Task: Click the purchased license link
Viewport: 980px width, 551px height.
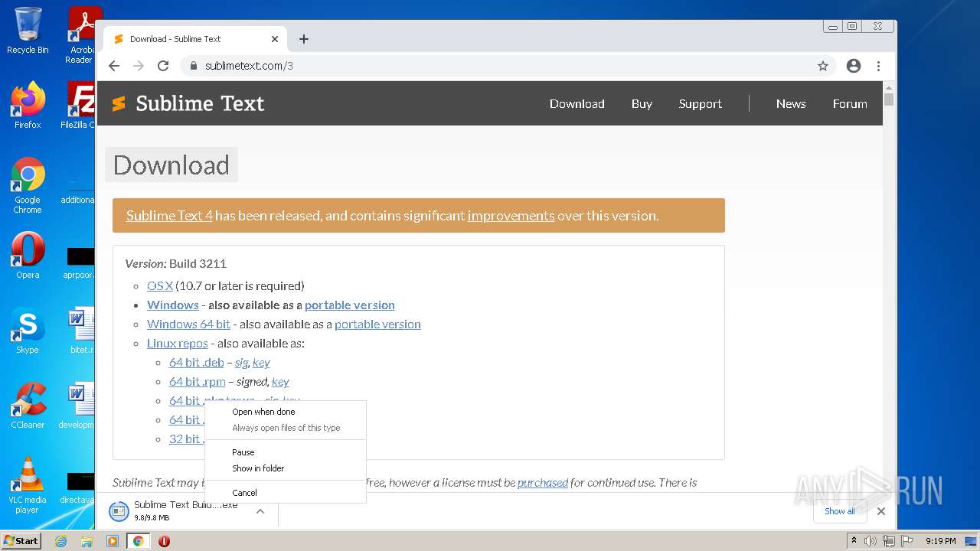Action: [543, 482]
